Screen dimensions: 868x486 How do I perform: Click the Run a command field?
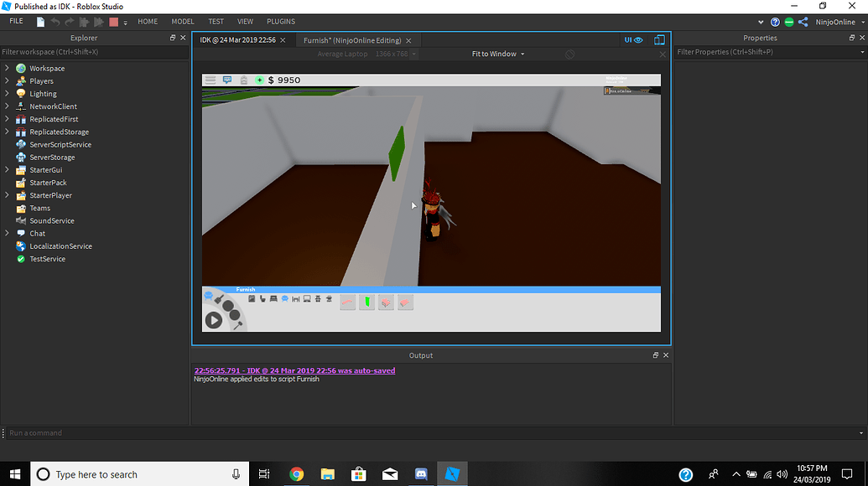click(84, 432)
